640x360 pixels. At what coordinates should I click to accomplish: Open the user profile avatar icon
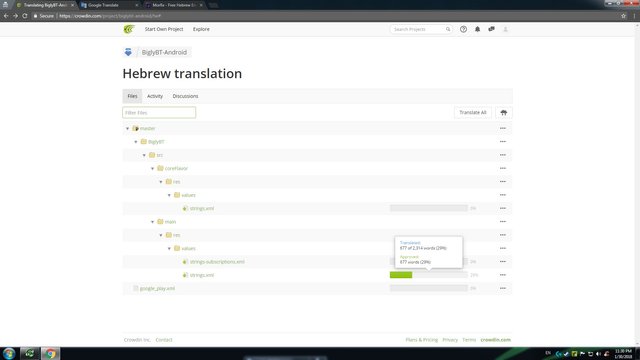(505, 29)
